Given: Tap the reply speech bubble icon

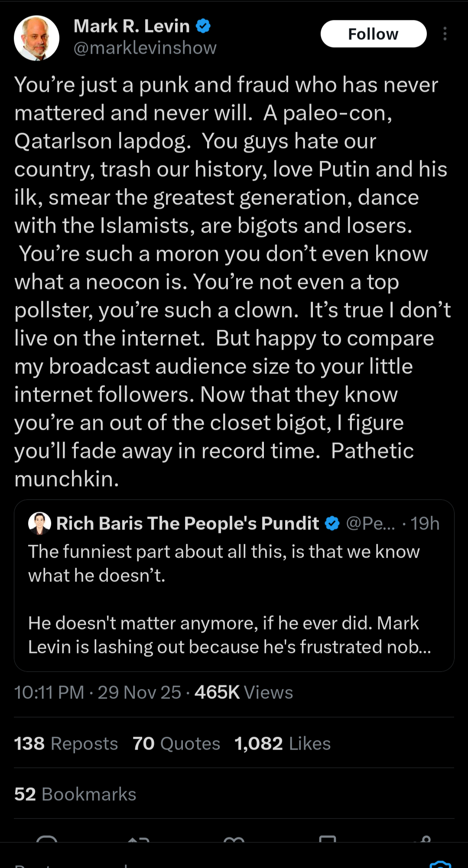Looking at the screenshot, I should click(47, 840).
